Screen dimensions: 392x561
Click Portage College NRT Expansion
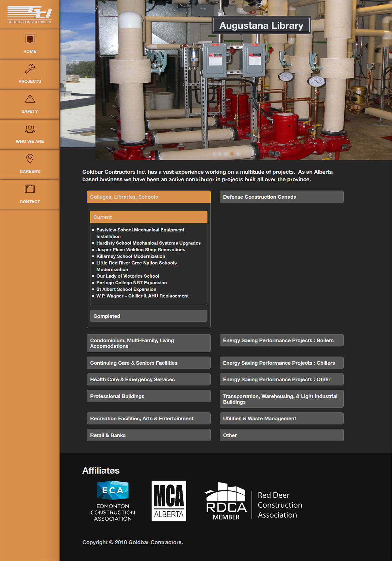click(x=131, y=283)
